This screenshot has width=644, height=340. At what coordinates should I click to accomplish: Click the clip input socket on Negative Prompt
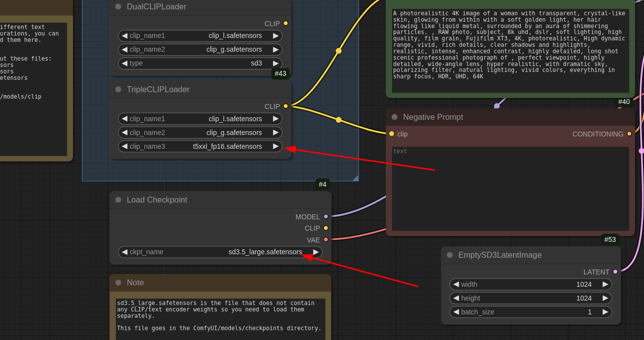click(x=392, y=134)
